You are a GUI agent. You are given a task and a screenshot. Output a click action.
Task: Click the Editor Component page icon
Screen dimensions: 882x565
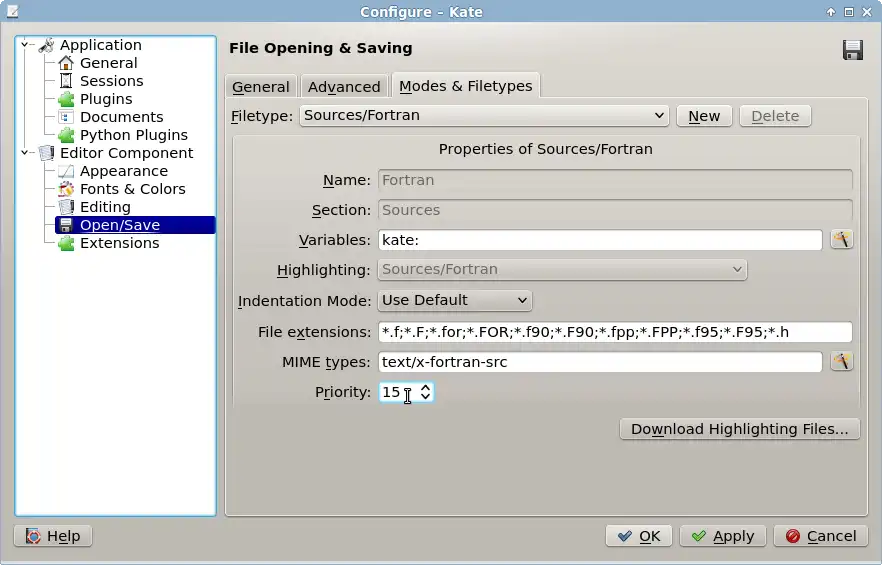[x=46, y=153]
